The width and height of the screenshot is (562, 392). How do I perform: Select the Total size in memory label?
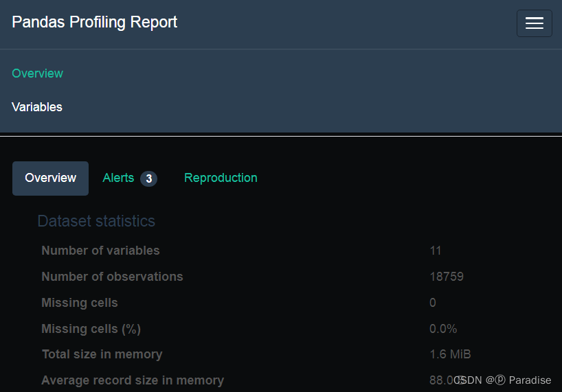coord(102,354)
